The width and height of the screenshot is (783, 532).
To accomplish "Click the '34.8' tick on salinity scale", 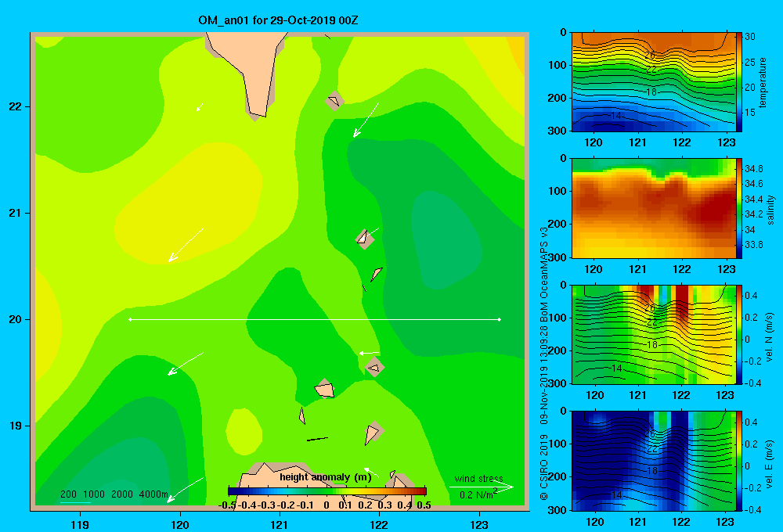I will (x=753, y=169).
